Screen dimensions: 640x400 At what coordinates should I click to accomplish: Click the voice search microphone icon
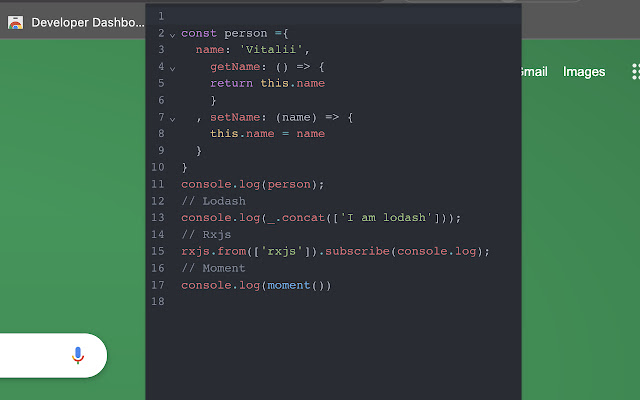[x=78, y=355]
